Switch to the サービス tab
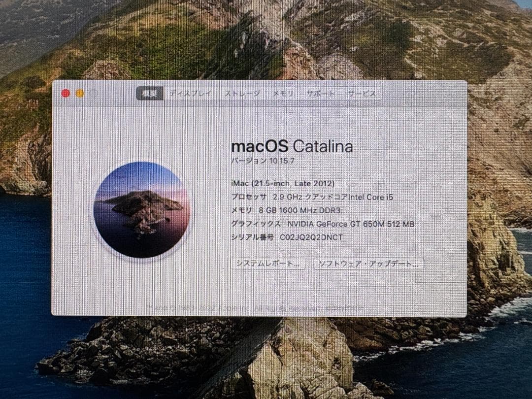Screen dimensions: 532x399 click(363, 93)
